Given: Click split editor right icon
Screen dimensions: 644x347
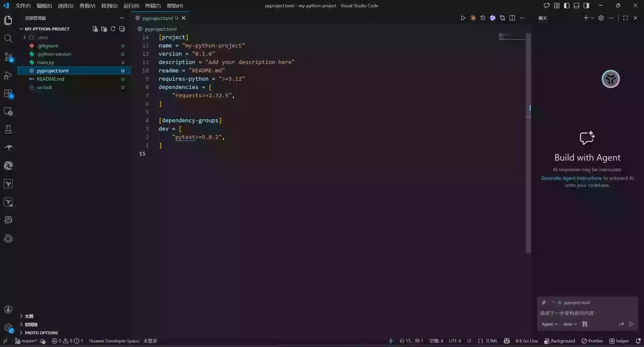Looking at the screenshot, I should 512,18.
